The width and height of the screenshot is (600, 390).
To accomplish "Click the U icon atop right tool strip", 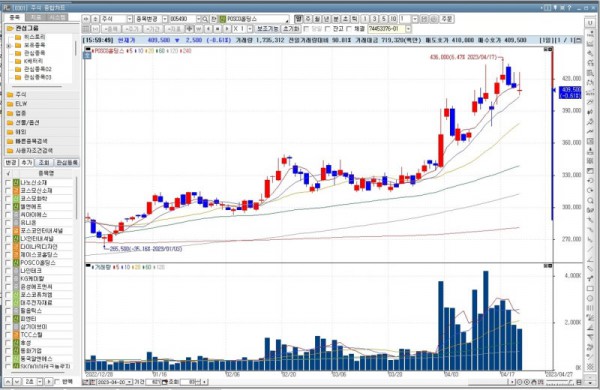I will (x=590, y=23).
